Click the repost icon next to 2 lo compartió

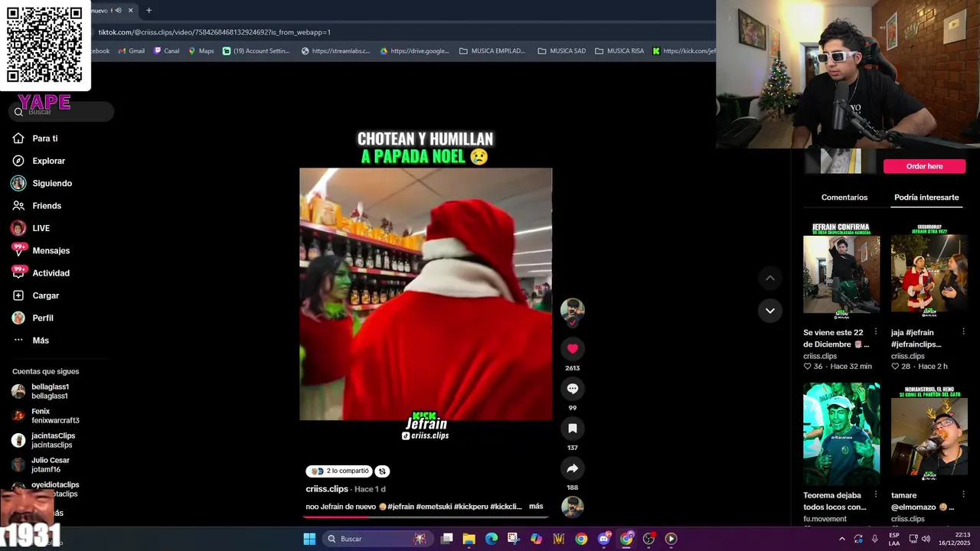pos(382,471)
